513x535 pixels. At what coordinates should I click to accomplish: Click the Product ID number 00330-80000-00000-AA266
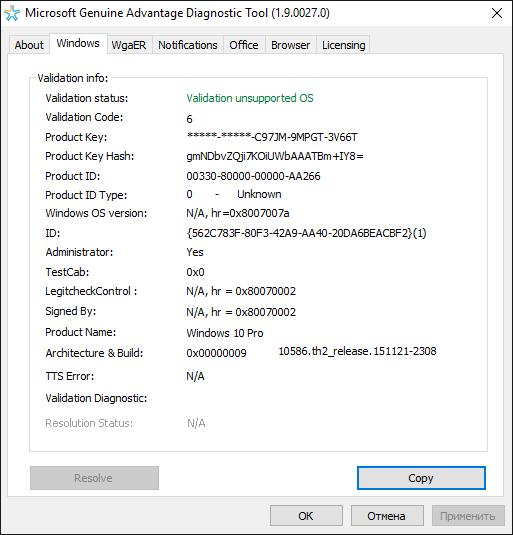point(253,176)
